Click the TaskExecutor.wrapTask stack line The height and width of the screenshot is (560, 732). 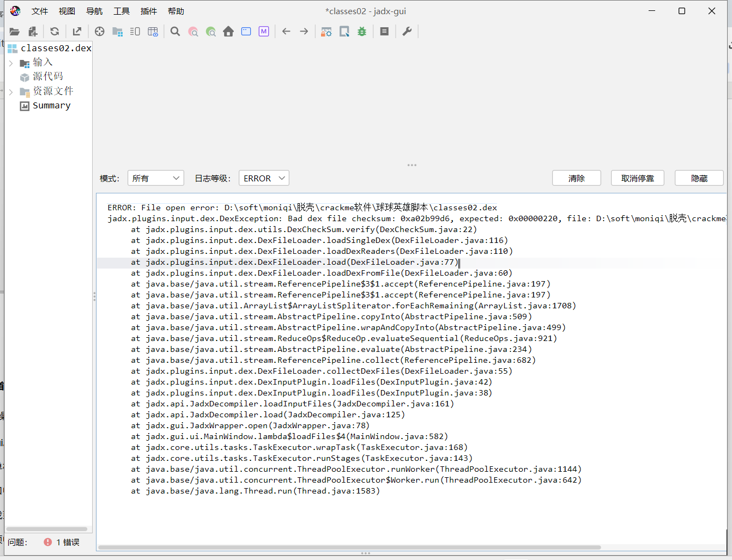(299, 447)
